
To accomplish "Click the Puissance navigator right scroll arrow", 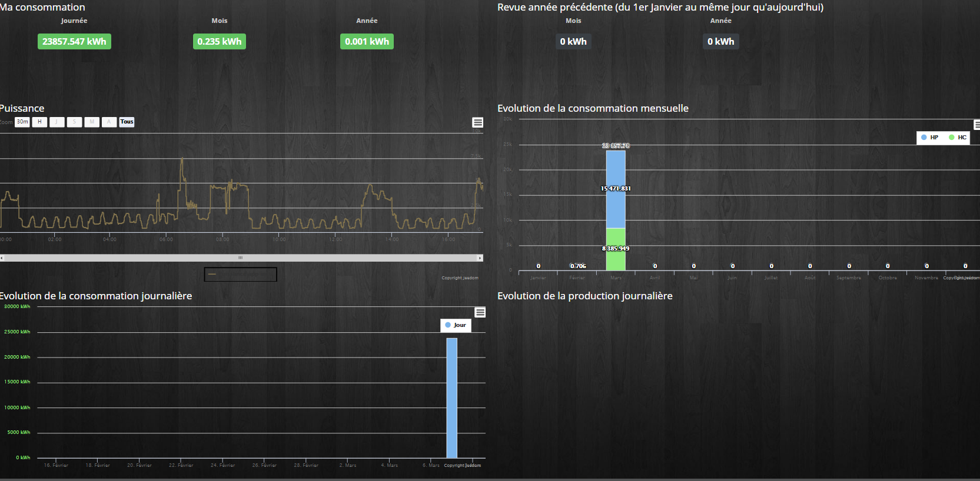I will tap(480, 258).
